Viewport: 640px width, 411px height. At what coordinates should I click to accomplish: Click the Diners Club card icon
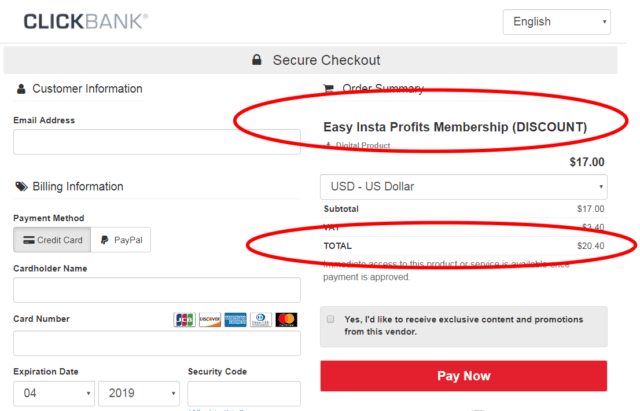click(261, 320)
